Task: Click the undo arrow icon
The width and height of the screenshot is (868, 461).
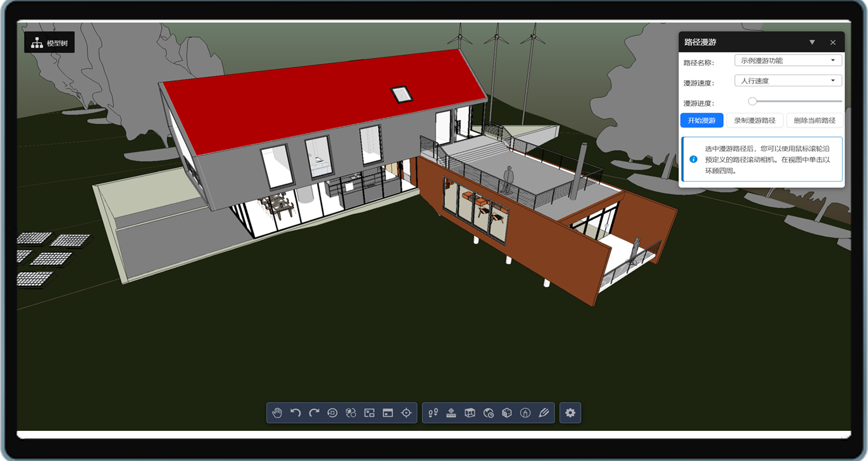Action: (296, 413)
